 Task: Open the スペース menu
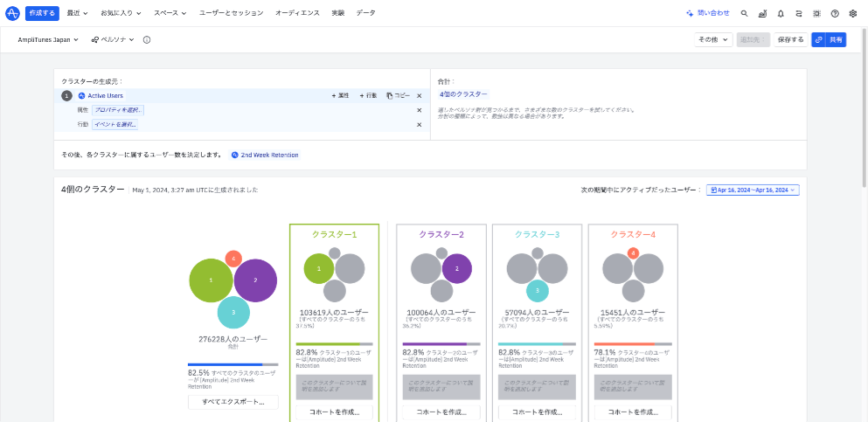pyautogui.click(x=171, y=14)
